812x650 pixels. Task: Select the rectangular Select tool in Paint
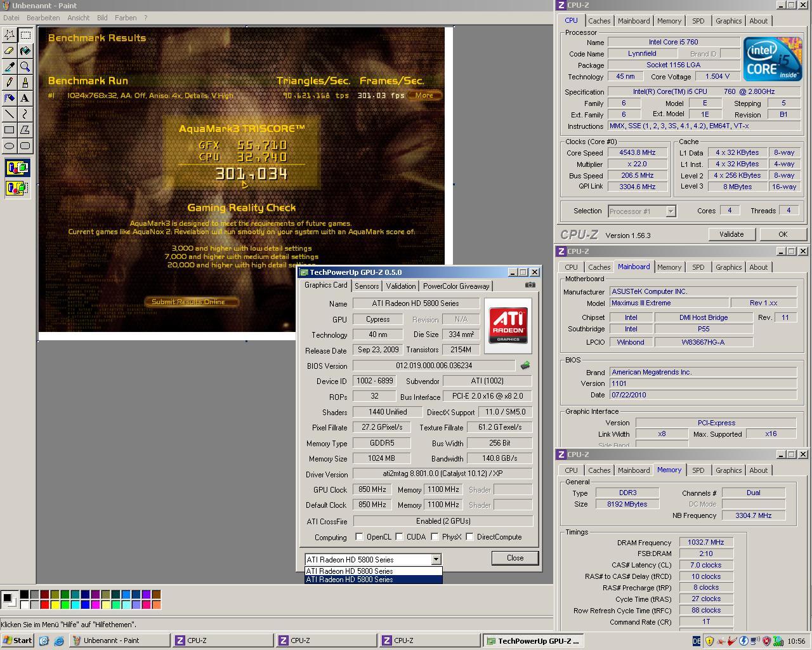(x=25, y=35)
